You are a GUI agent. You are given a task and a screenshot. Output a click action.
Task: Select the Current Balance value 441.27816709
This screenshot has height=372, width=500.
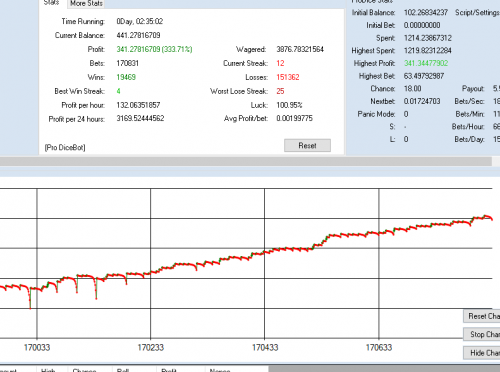coord(138,35)
